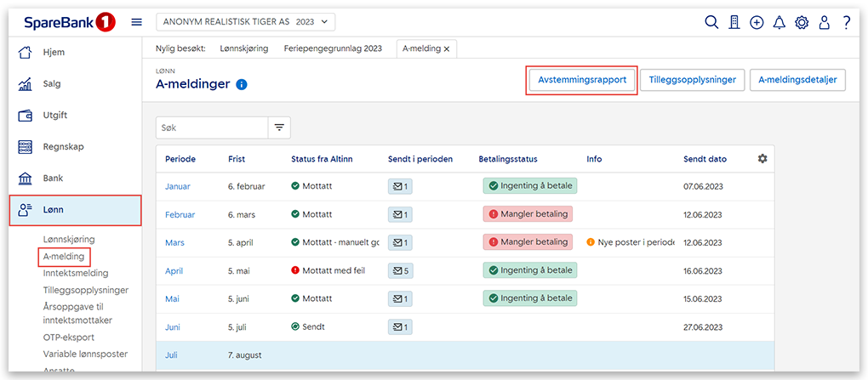868x380 pixels.
Task: Open notifications bell icon
Action: [779, 23]
